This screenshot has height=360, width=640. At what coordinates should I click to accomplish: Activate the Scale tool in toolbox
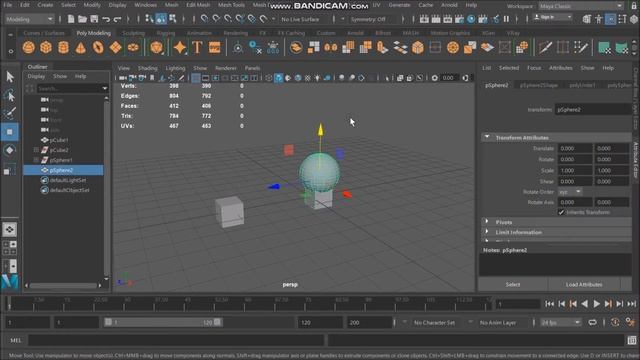pos(10,169)
